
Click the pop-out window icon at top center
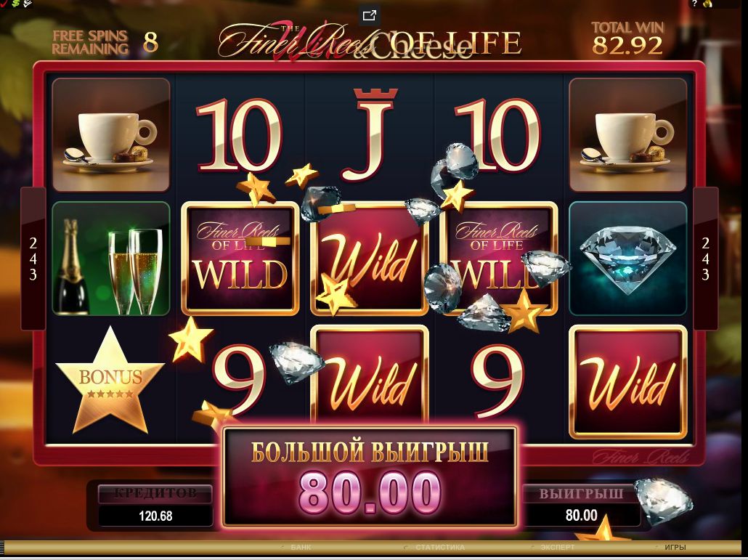[369, 15]
